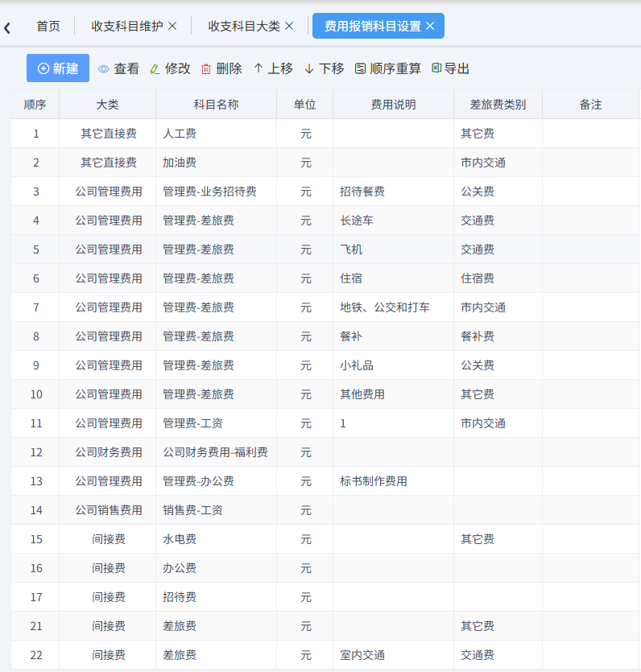Click the 删除 trash icon

point(206,69)
